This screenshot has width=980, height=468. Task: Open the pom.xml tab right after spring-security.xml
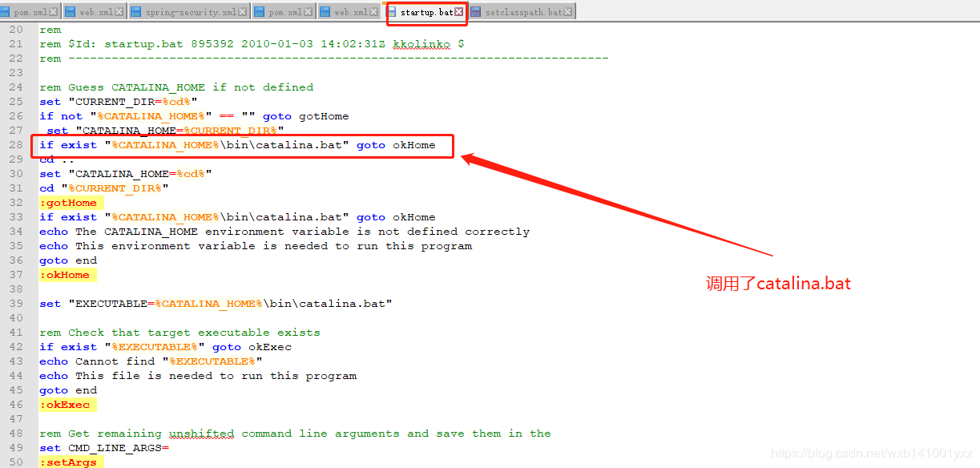[284, 12]
